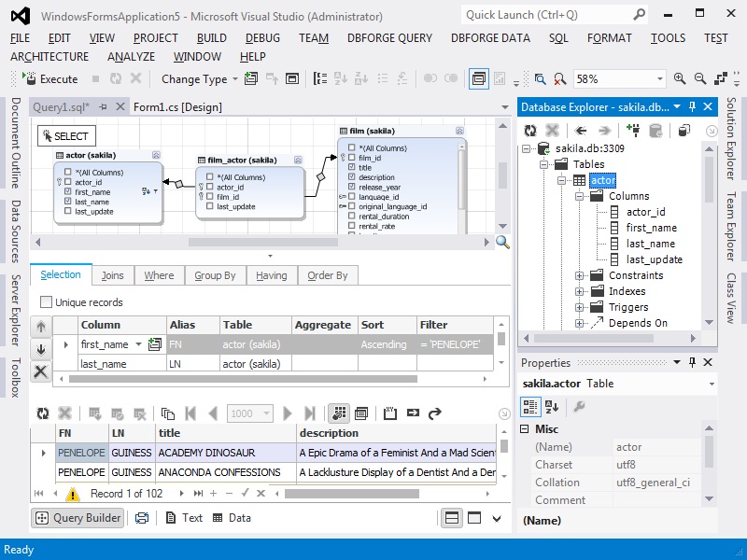The height and width of the screenshot is (560, 747).
Task: Click the Database Explorer horizontal scrollbar
Action: [594, 338]
